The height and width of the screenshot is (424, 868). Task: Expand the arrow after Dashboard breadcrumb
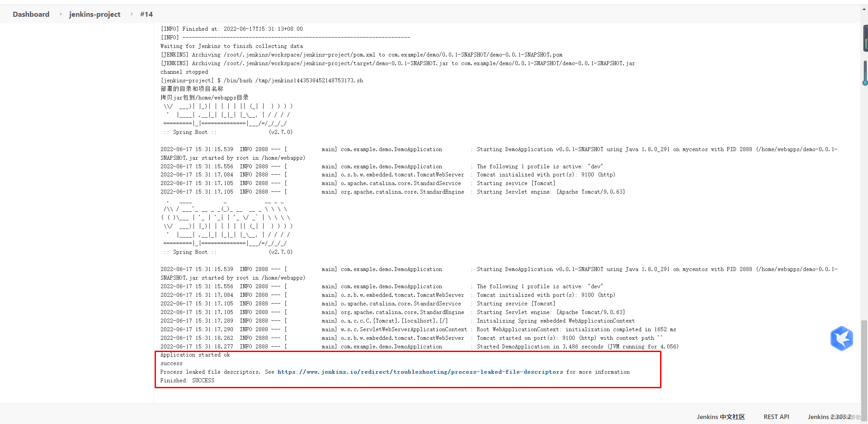61,14
